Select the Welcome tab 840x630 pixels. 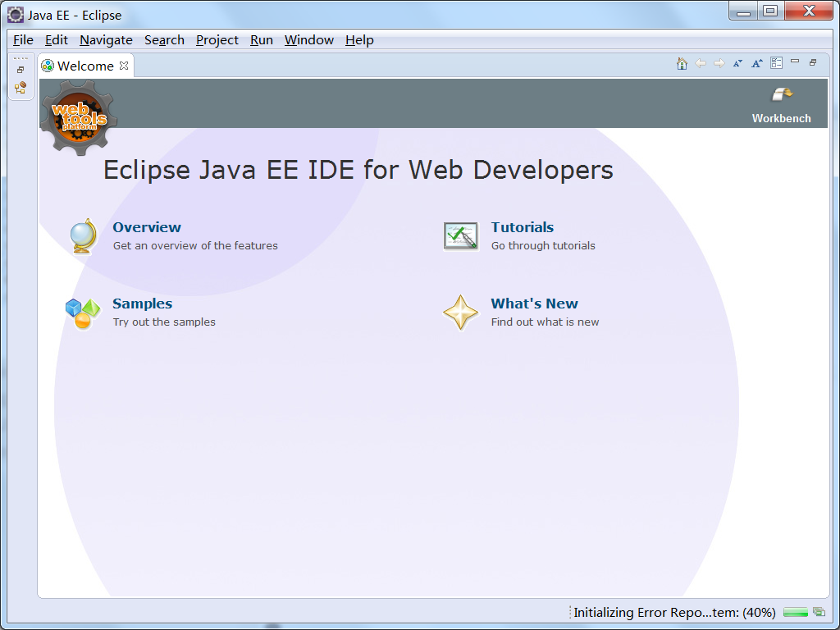(x=84, y=66)
